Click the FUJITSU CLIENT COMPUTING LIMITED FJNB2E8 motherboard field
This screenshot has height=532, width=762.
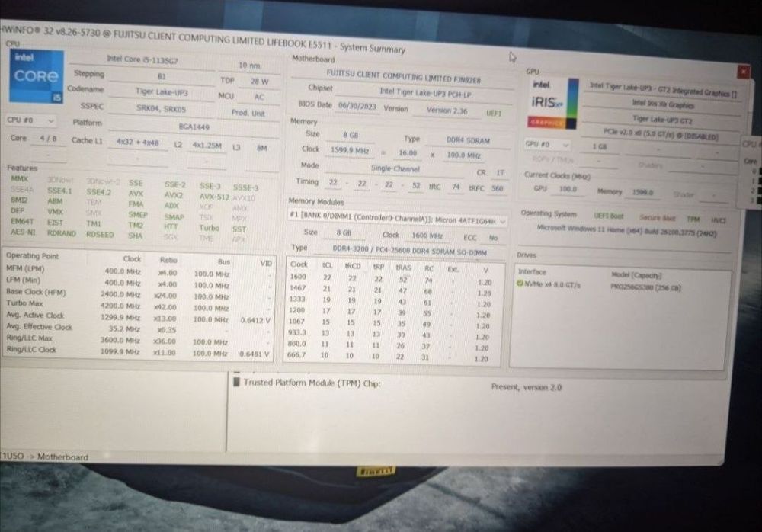403,76
